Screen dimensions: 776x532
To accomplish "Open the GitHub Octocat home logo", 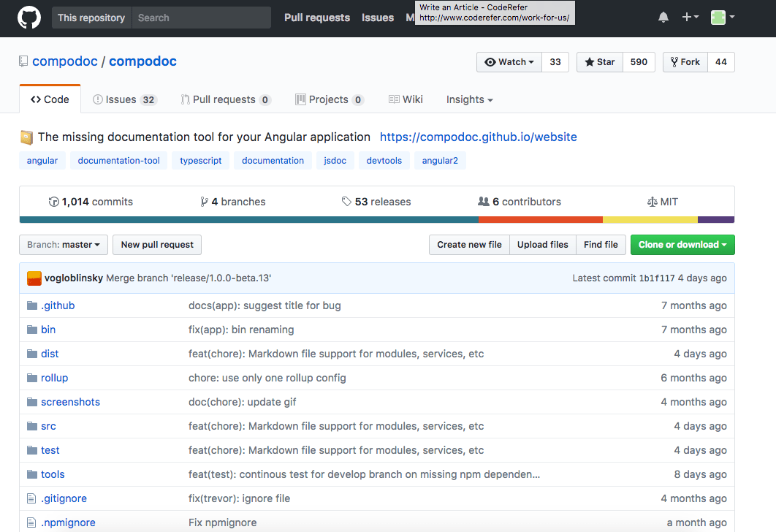I will click(29, 18).
